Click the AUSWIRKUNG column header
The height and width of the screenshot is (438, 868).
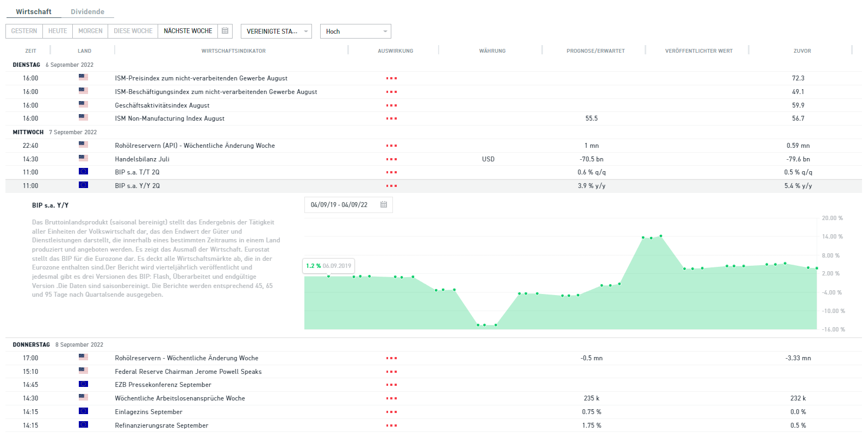coord(396,51)
